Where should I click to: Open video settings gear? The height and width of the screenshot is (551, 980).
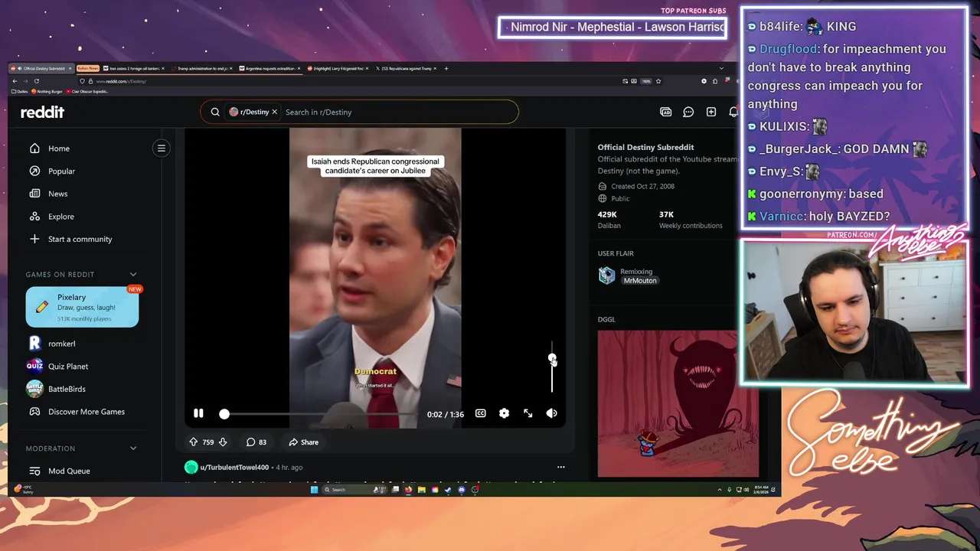coord(504,413)
